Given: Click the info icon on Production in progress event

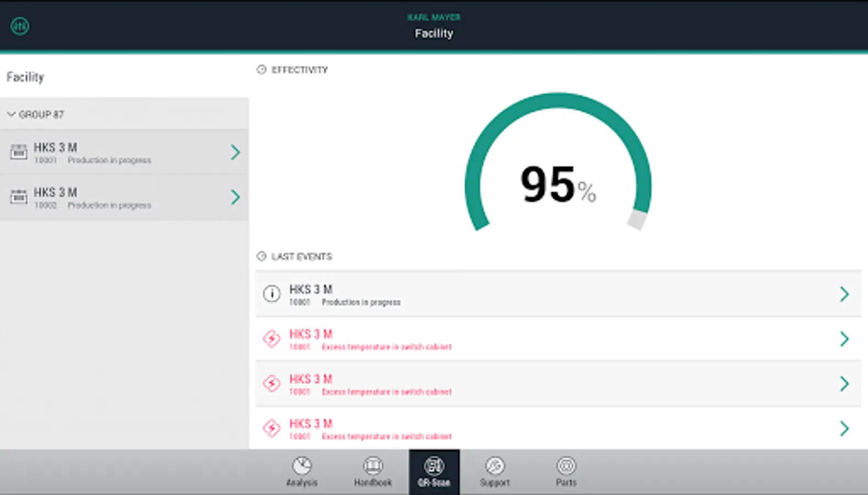Looking at the screenshot, I should (271, 294).
